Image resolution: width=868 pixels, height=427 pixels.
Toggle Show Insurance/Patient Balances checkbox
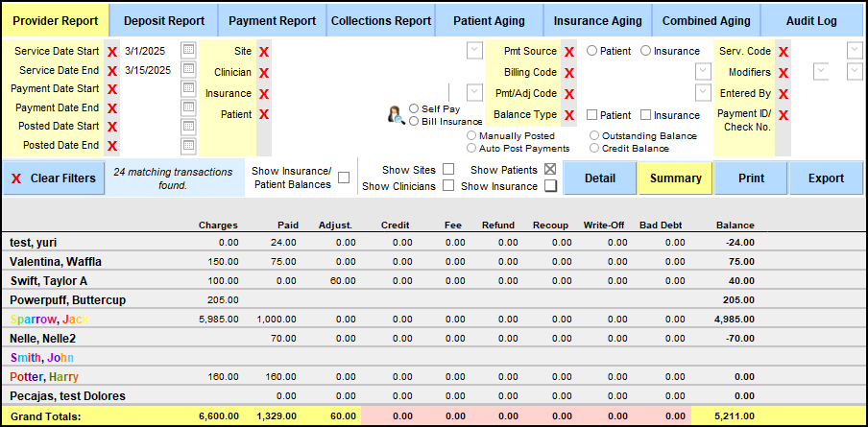coord(344,178)
